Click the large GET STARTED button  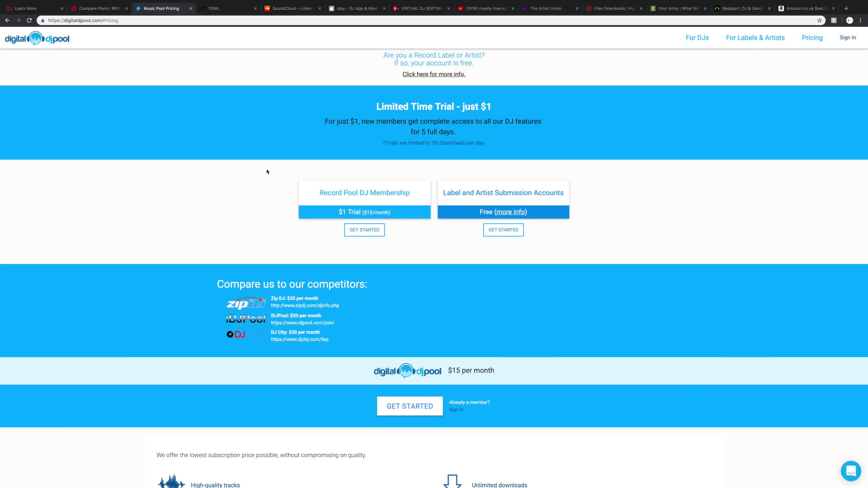coord(410,406)
